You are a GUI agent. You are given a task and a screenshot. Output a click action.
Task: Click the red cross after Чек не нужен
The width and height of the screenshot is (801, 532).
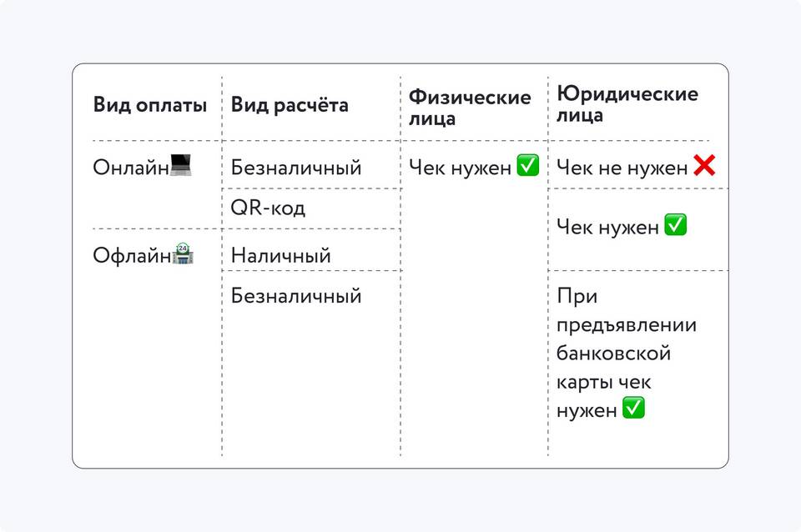(x=704, y=167)
